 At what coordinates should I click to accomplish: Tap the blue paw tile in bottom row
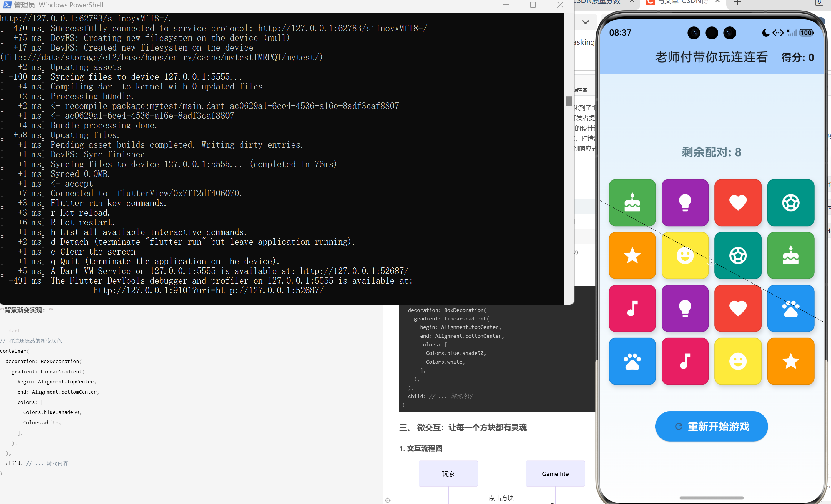[632, 361]
